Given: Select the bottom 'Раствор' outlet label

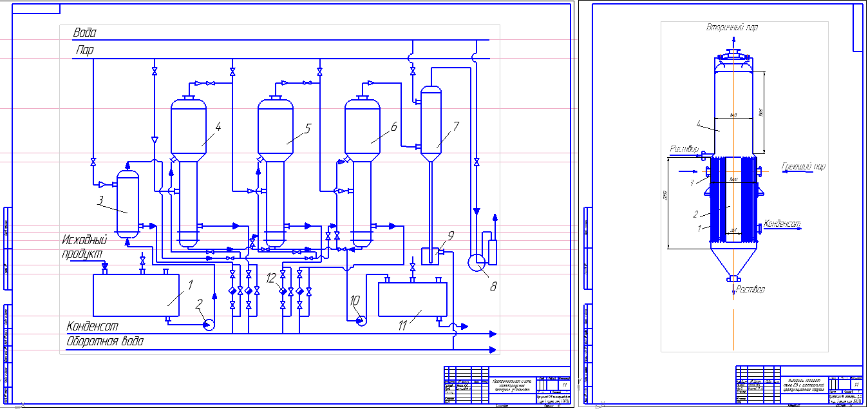Looking at the screenshot, I should [x=751, y=290].
